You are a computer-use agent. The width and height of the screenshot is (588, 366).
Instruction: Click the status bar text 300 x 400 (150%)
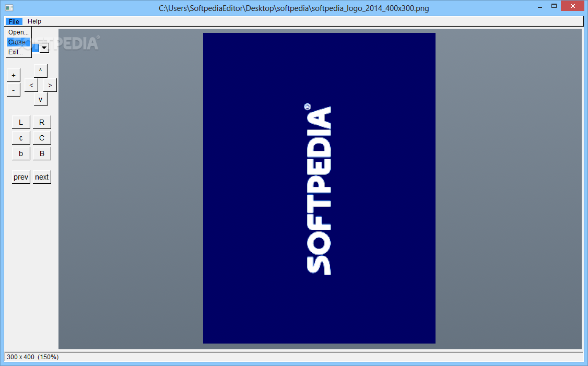point(32,357)
